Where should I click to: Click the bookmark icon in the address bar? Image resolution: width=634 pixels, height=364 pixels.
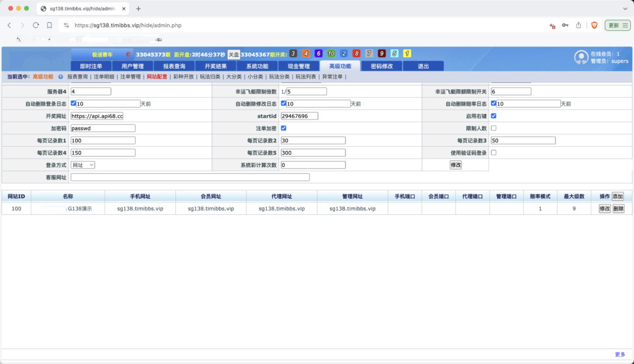tap(50, 25)
